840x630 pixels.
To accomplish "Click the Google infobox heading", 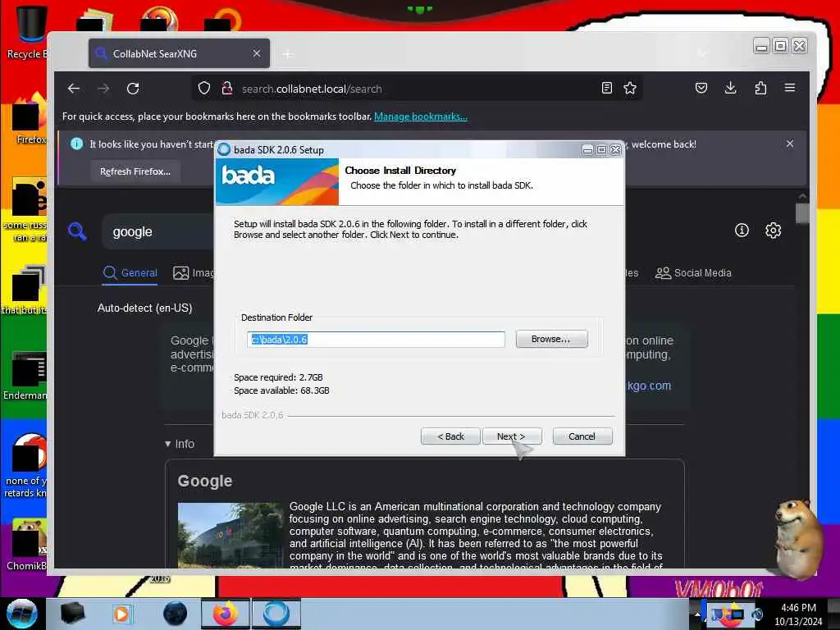I will [204, 481].
